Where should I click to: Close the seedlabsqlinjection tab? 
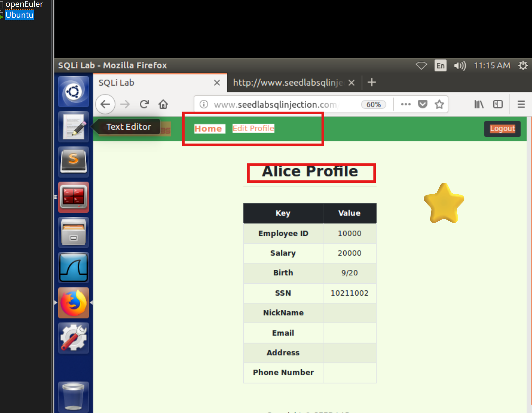tap(352, 83)
